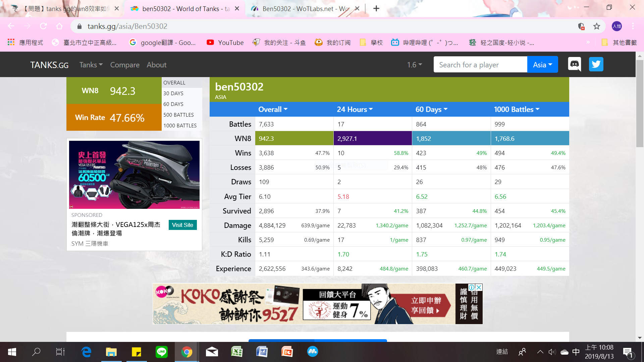The height and width of the screenshot is (362, 644).
Task: Open the Twitter icon link
Action: 596,64
